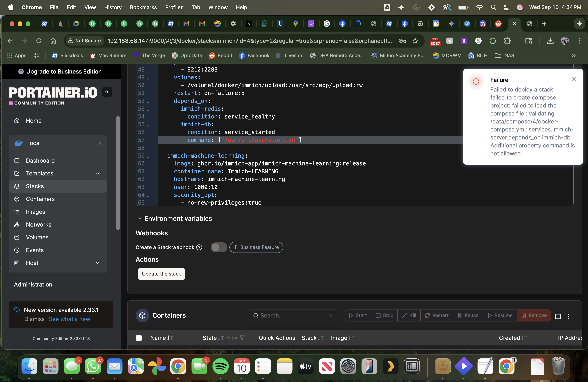Fold security_opt block at line 64
Viewport: 588px width, 382px height.
148,196
